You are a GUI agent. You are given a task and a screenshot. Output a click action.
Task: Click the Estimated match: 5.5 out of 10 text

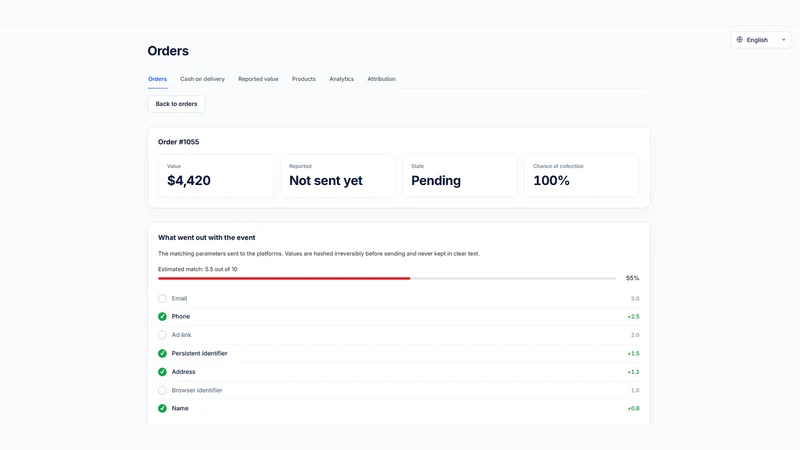(197, 269)
